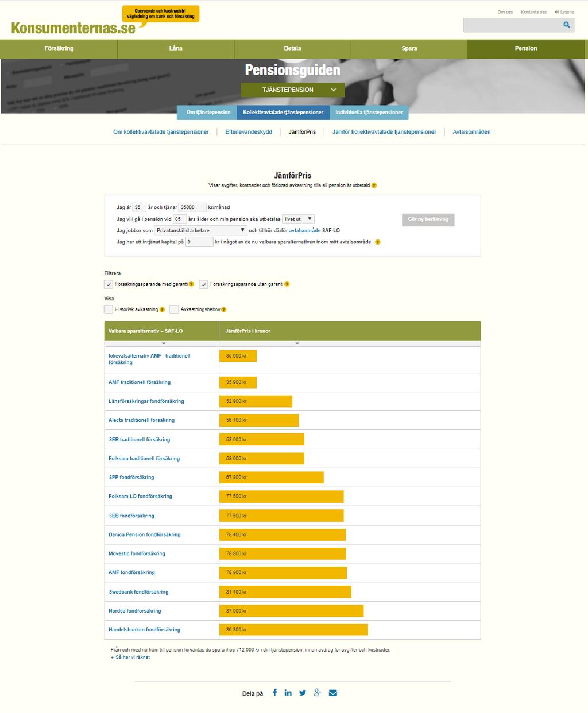Open help icon for Försäkringssparande utan garanti
This screenshot has width=588, height=713.
287,284
